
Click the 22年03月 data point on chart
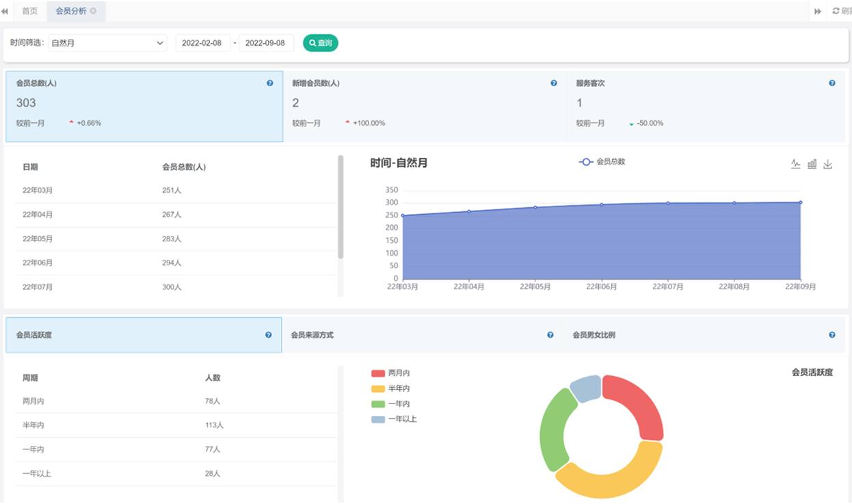(403, 215)
